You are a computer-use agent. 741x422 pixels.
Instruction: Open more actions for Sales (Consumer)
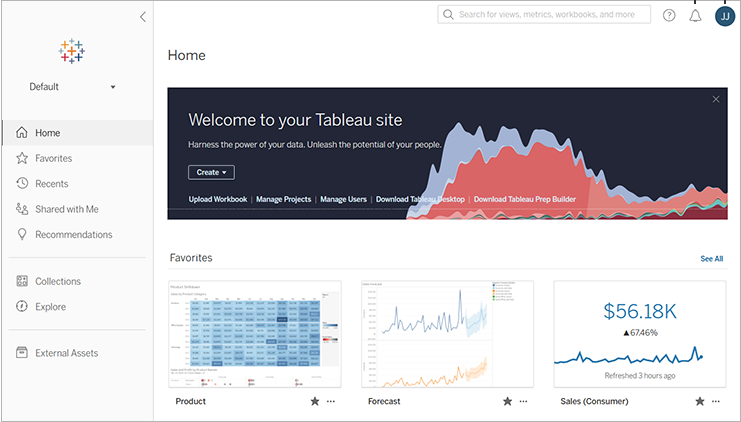(716, 401)
